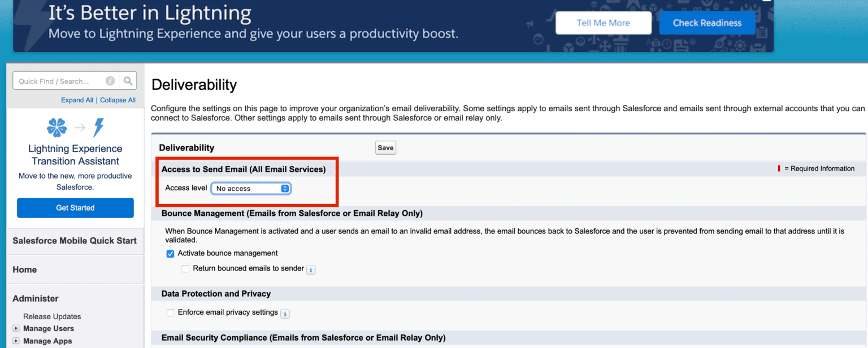The image size is (868, 348).
Task: Uncheck Activate bounce management
Action: 170,254
